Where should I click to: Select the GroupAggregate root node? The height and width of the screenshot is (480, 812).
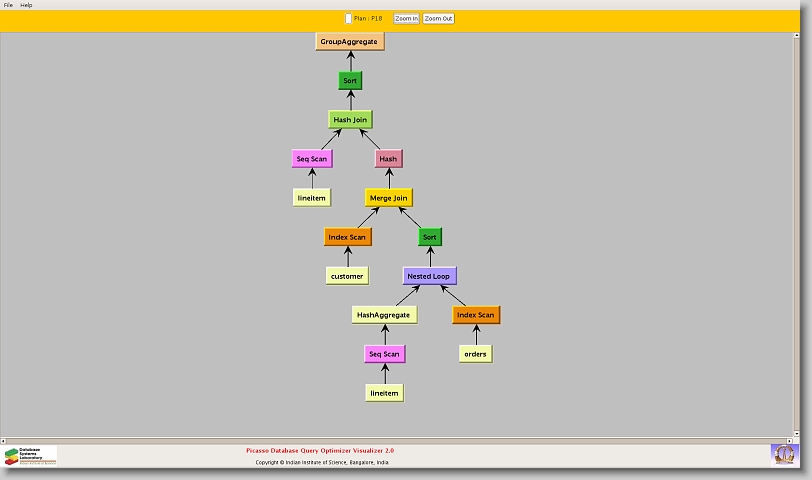(x=350, y=42)
